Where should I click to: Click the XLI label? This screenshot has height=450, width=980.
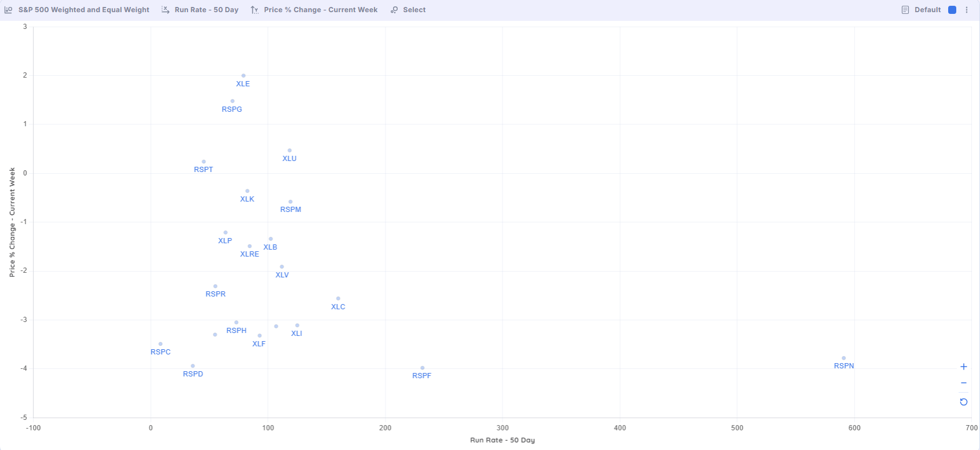point(297,334)
